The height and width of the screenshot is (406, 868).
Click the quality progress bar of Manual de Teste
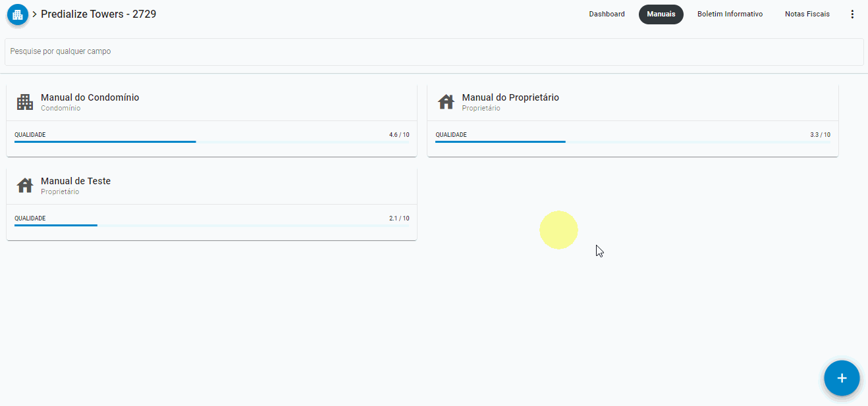click(211, 225)
